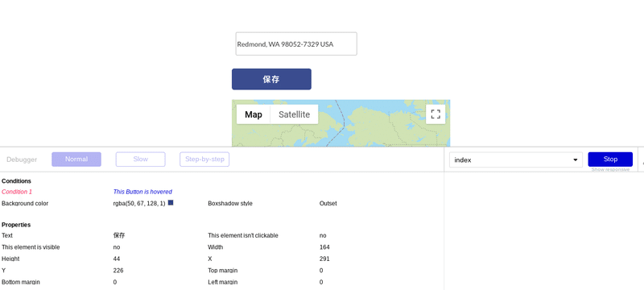This screenshot has height=290, width=644.
Task: Stop the debugger with Stop button
Action: [610, 159]
